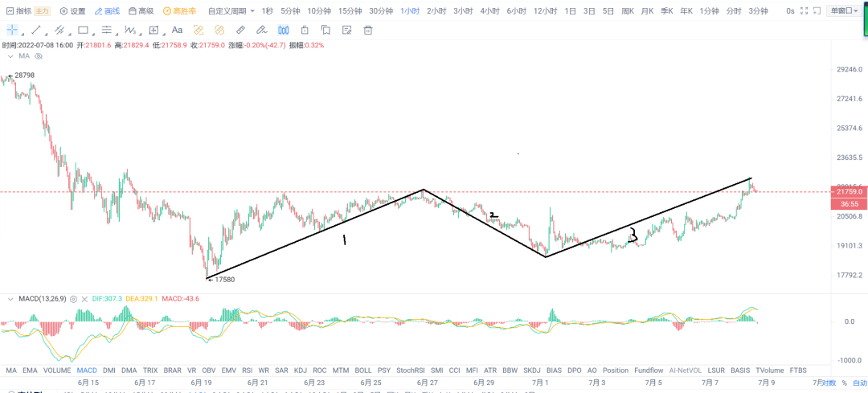The width and height of the screenshot is (868, 393).
Task: Select the freehand brush tool
Action: 261,30
